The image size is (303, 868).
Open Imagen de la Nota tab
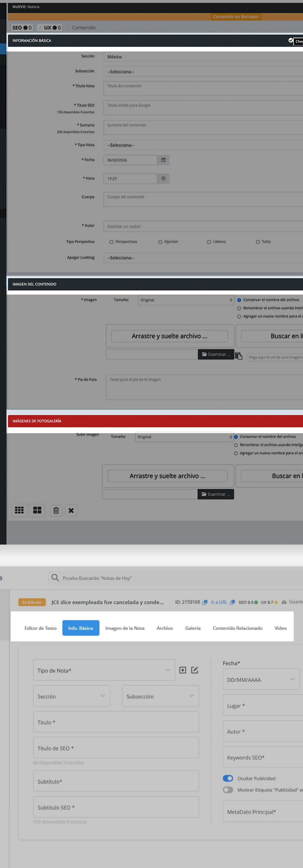pyautogui.click(x=125, y=628)
